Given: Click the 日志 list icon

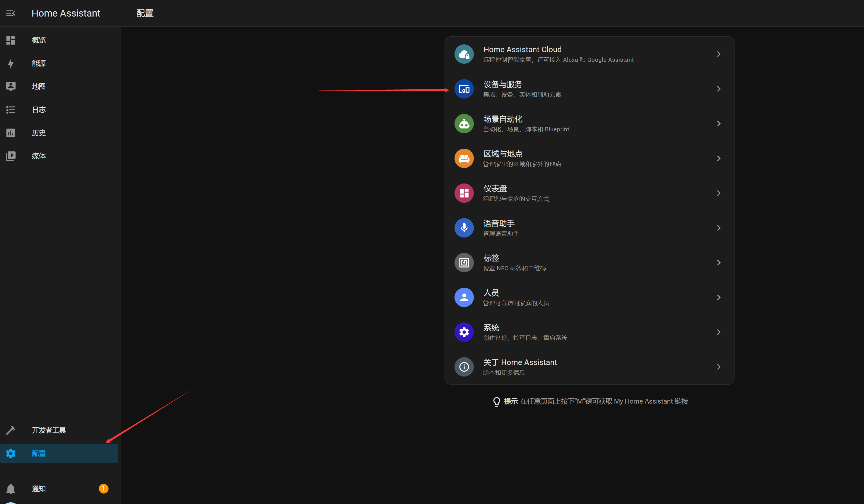Looking at the screenshot, I should tap(10, 110).
